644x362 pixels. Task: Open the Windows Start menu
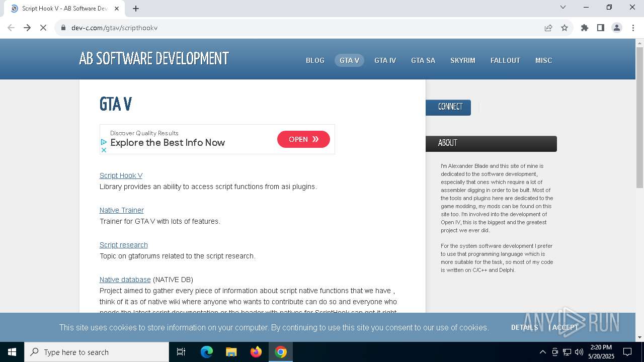(12, 352)
